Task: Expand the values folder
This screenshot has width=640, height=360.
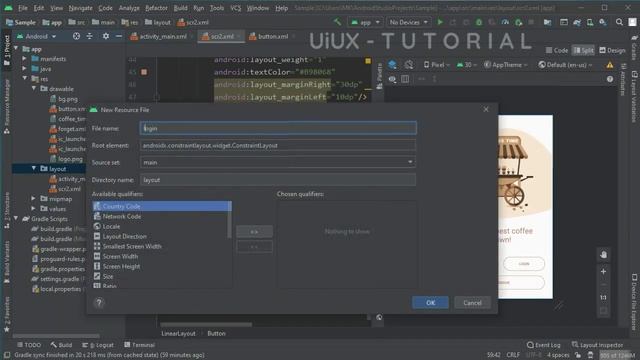Action: pos(34,209)
